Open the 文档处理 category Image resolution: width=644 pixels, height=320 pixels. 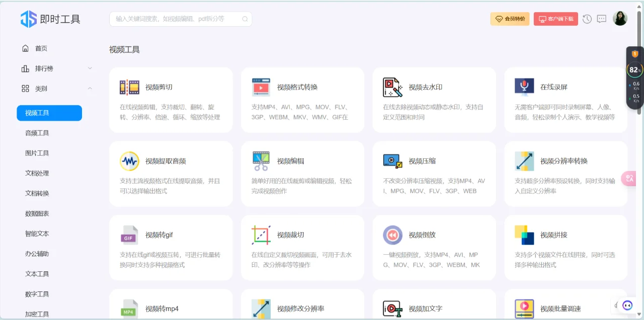click(37, 173)
